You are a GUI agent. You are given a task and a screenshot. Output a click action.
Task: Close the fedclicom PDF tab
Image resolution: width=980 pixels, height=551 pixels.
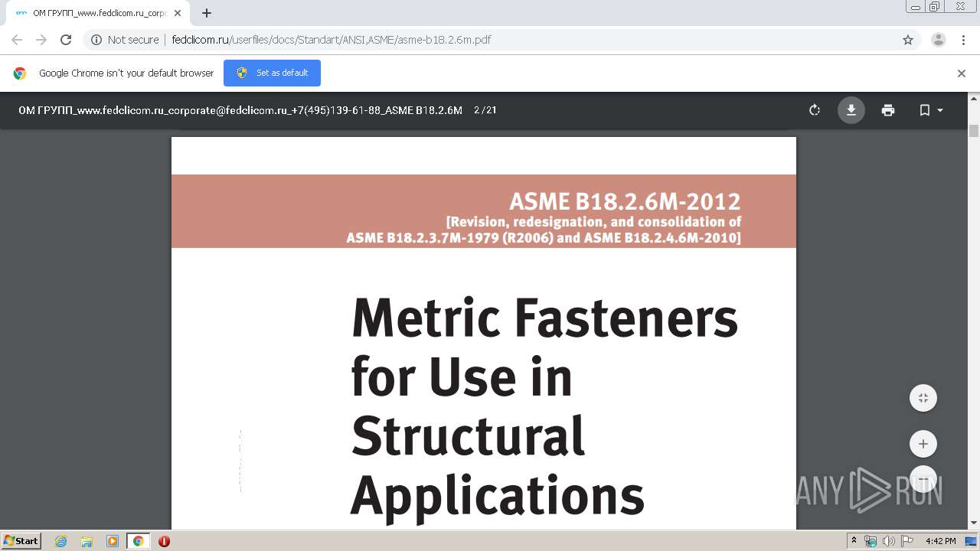[178, 13]
